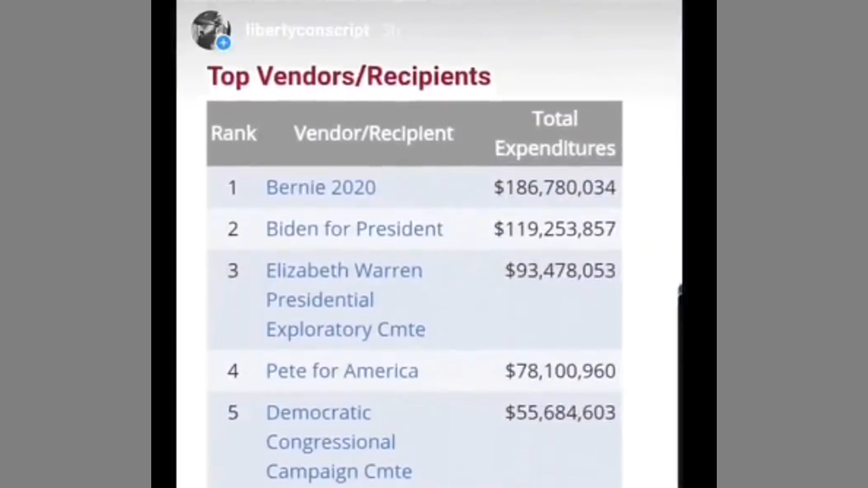The image size is (868, 488).
Task: Click the Vendor/Recipient column header
Action: click(x=373, y=134)
